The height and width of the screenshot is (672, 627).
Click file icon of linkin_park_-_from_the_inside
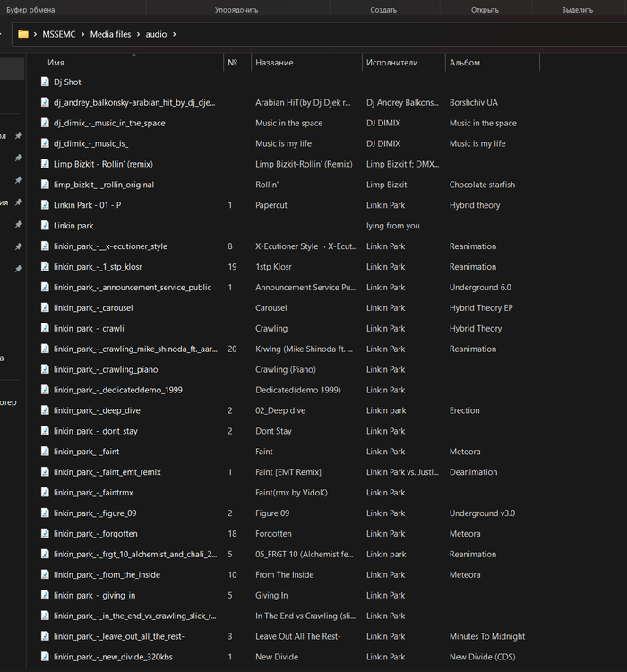click(45, 574)
